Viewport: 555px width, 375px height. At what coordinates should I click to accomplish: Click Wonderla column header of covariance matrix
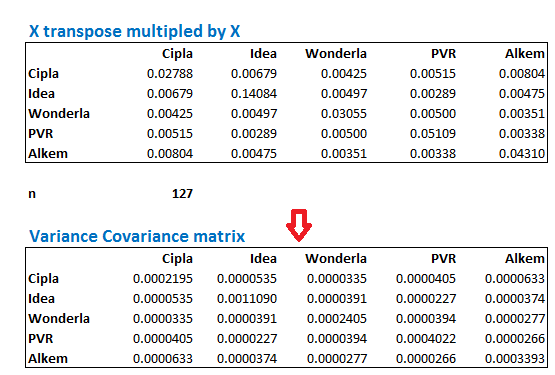(336, 259)
